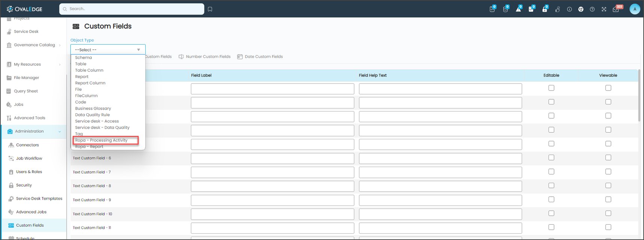This screenshot has height=240, width=644.
Task: Open the inbox envelope showing 322 messages
Action: (616, 9)
